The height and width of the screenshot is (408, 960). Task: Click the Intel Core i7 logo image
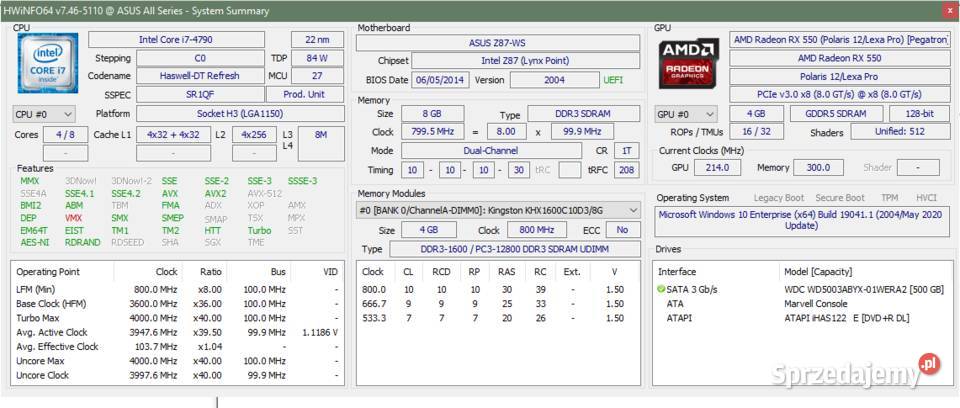click(x=48, y=63)
